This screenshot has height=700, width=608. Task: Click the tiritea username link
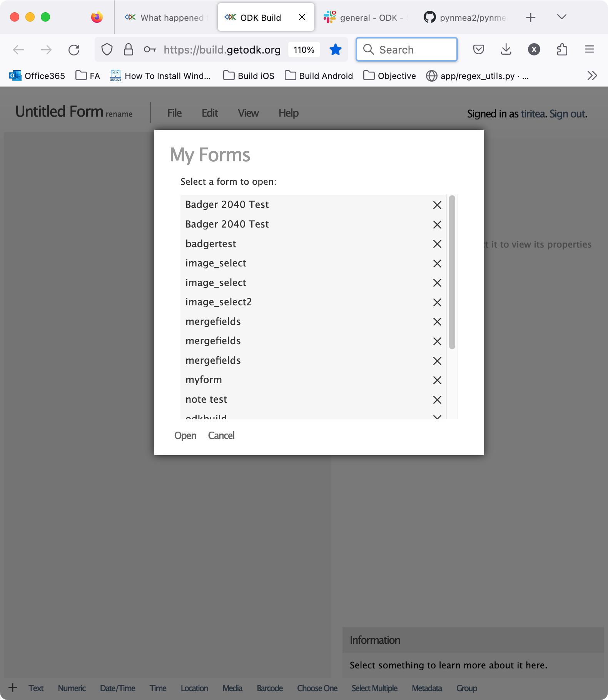click(533, 114)
